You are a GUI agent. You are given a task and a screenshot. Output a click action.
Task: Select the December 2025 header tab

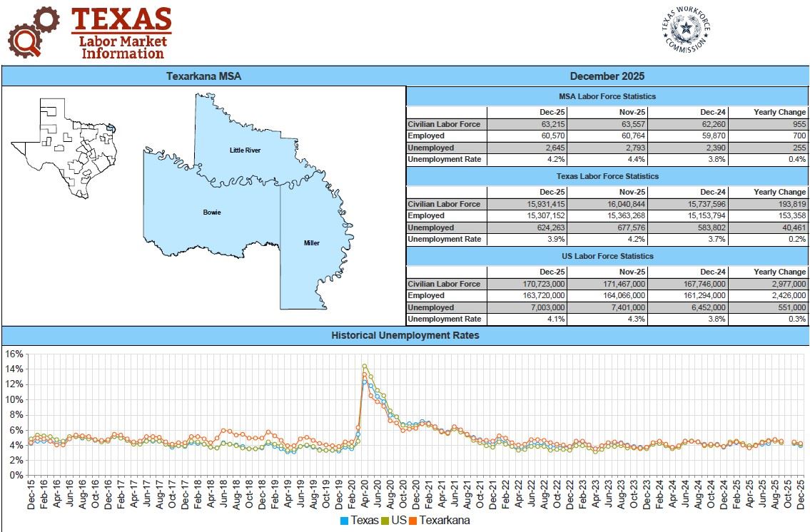608,75
